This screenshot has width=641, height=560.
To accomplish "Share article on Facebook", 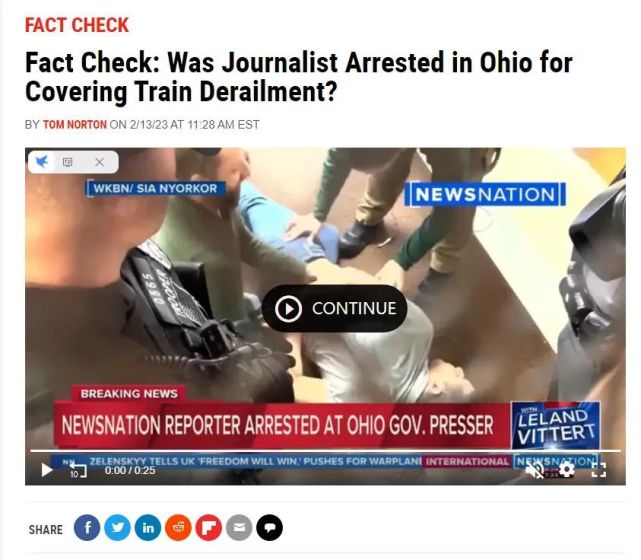I will tap(87, 528).
